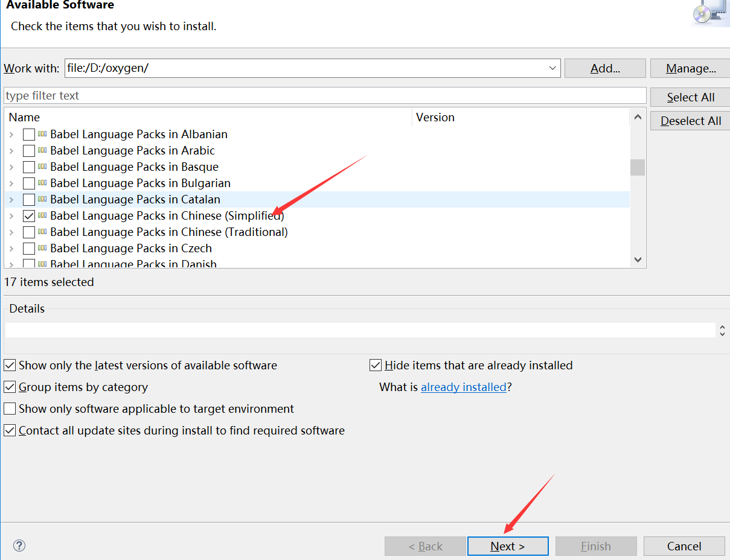730x560 pixels.
Task: Check Babel Language Packs in Arabic
Action: tap(28, 151)
